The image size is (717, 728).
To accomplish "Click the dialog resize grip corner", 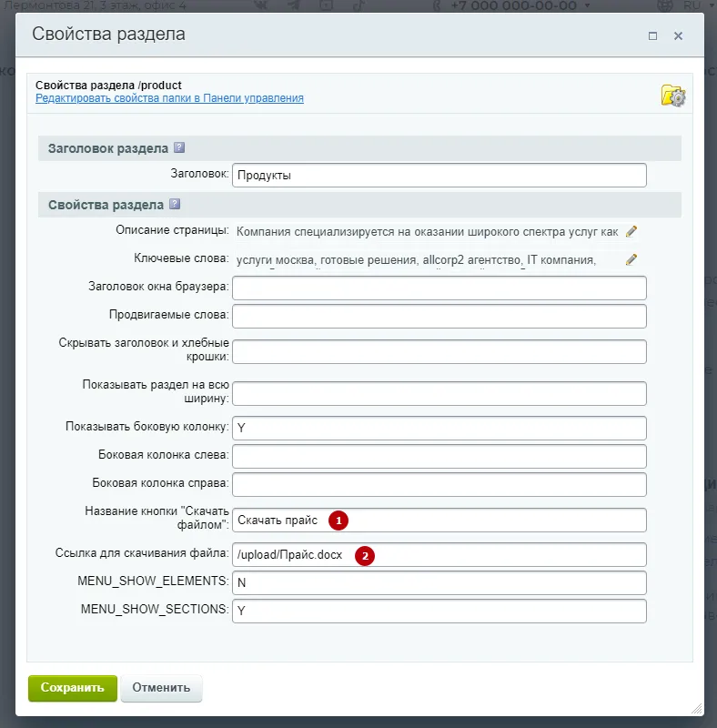I will click(697, 709).
